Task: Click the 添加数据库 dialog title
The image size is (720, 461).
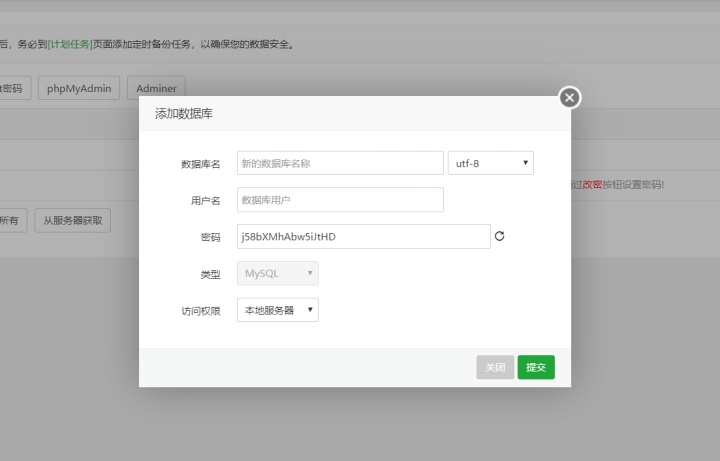Action: point(184,113)
